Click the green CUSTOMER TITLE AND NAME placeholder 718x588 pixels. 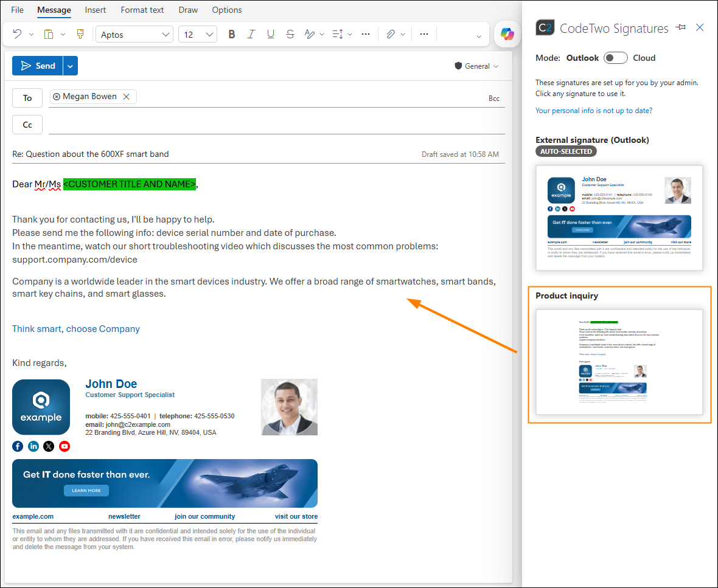(130, 184)
